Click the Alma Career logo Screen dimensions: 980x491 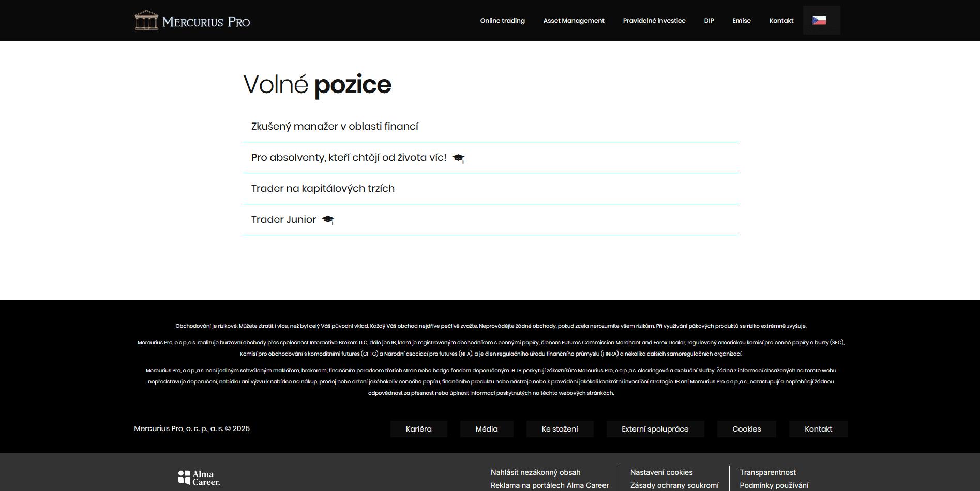[199, 478]
